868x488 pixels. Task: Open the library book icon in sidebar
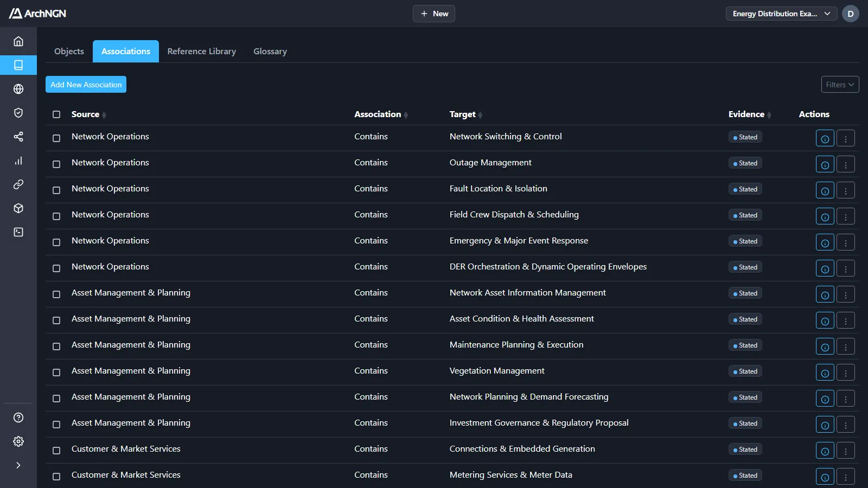click(x=18, y=65)
